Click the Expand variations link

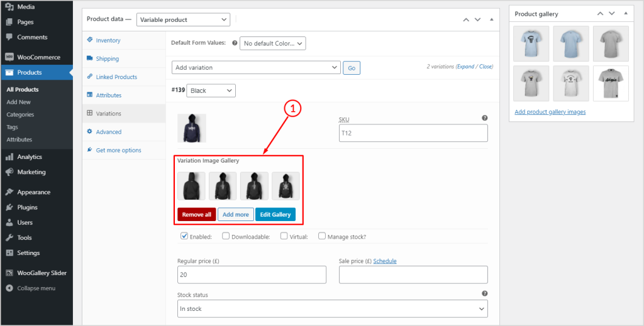pos(465,67)
